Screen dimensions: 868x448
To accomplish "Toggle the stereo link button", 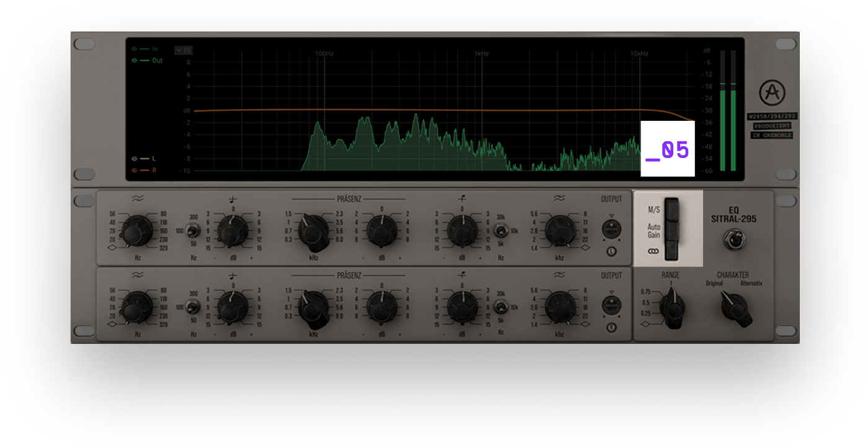I will (x=672, y=250).
